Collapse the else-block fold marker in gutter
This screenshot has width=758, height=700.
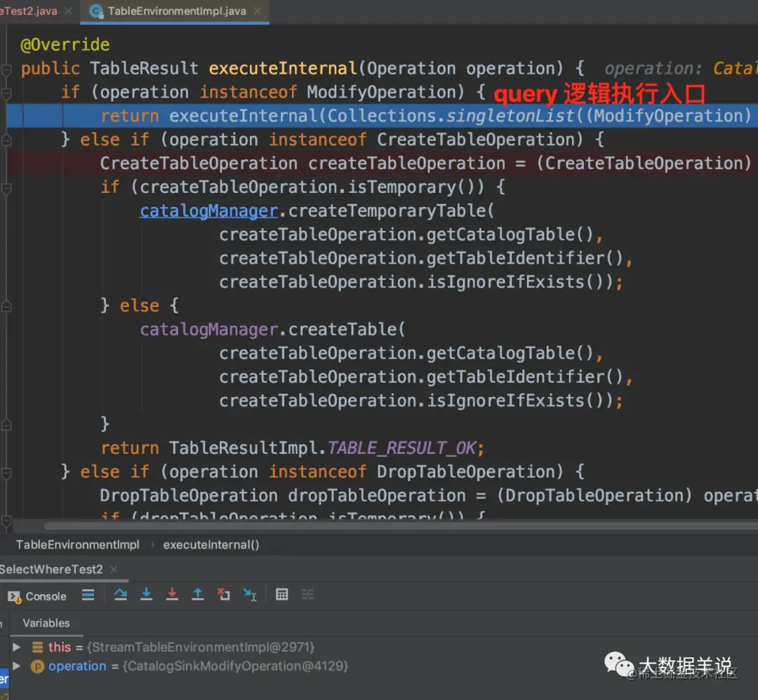pyautogui.click(x=6, y=307)
